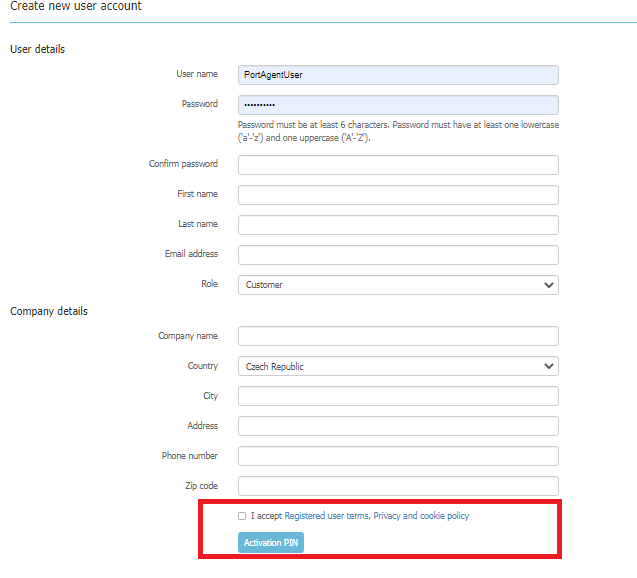Select the Confirm password field
Screen dimensions: 637x578
398,165
